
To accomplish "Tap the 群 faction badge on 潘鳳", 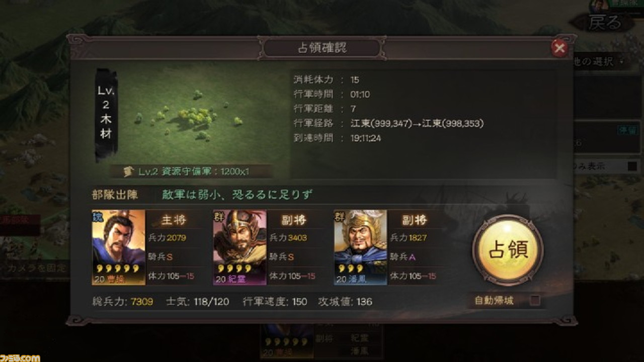I will (x=339, y=215).
